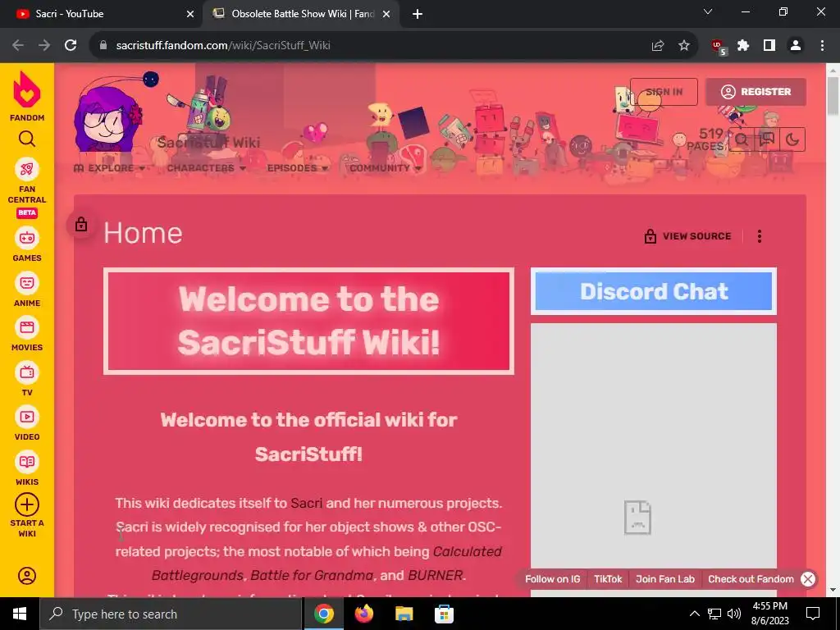Click the Discord Chat header banner
Image resolution: width=840 pixels, height=630 pixels.
[654, 291]
